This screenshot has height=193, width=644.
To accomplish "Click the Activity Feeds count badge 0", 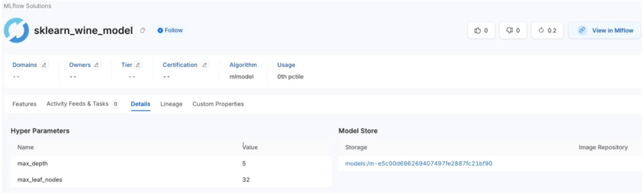I will pos(115,104).
